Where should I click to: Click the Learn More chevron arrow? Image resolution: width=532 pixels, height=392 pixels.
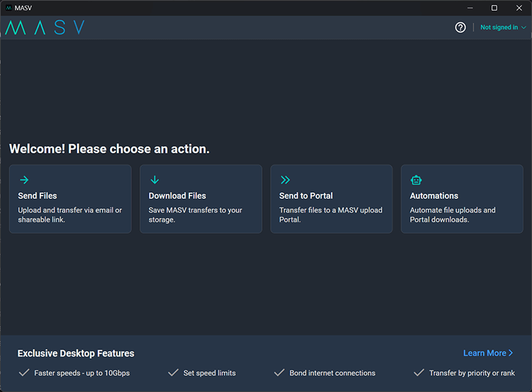tap(510, 353)
